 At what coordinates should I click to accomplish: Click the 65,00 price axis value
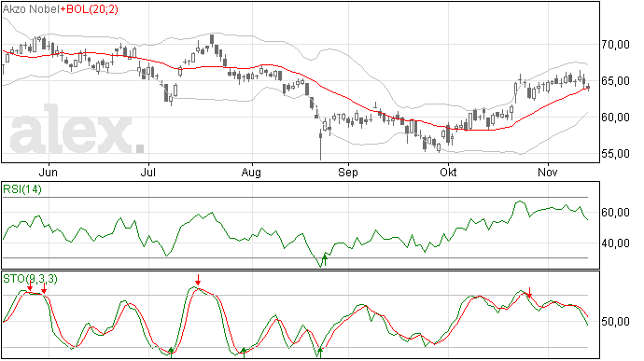pyautogui.click(x=615, y=81)
